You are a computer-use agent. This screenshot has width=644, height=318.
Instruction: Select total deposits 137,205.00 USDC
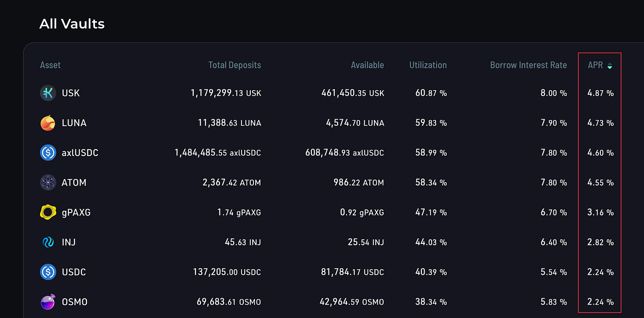tap(227, 272)
